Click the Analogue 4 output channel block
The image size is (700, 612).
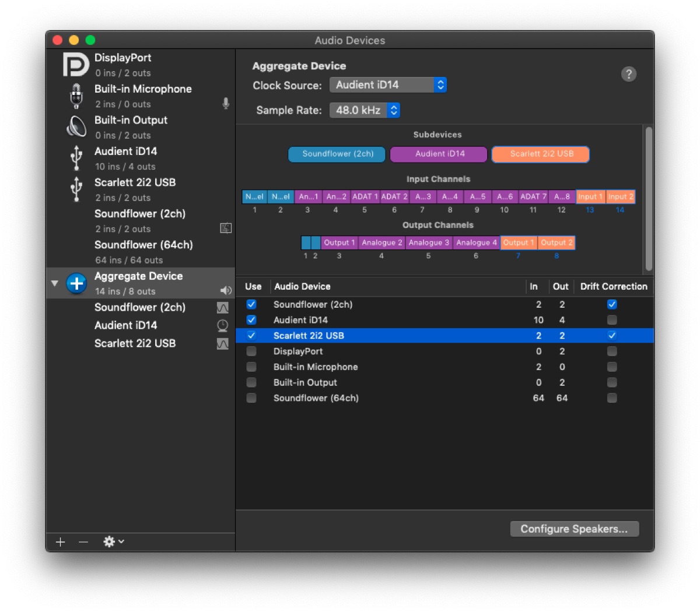pyautogui.click(x=476, y=242)
